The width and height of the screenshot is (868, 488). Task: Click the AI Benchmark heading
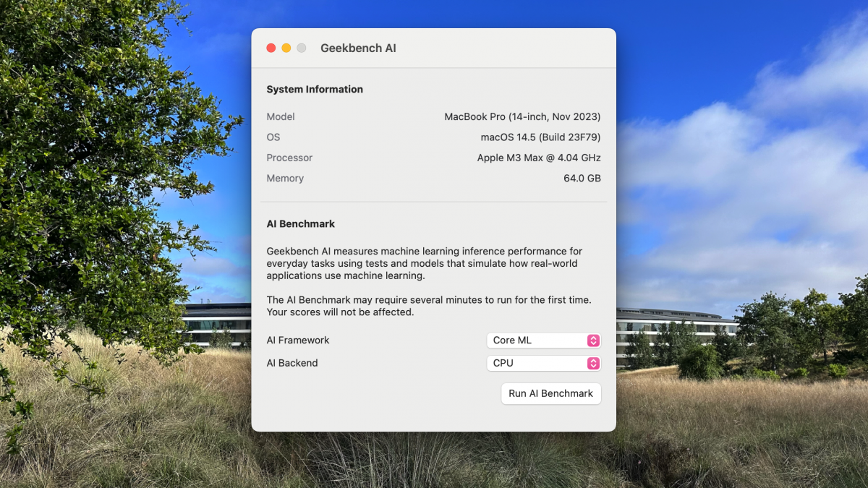tap(301, 224)
